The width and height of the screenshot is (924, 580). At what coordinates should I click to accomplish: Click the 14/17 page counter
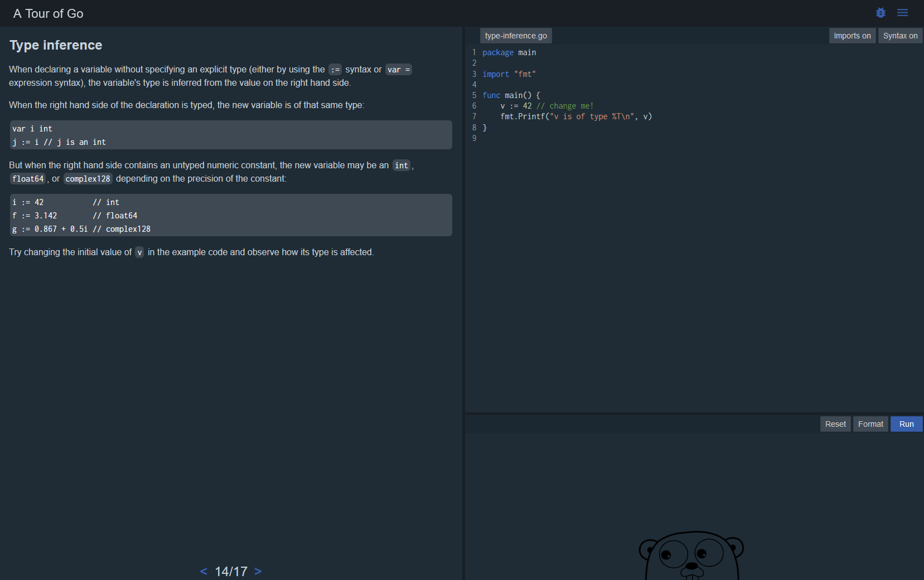(231, 571)
